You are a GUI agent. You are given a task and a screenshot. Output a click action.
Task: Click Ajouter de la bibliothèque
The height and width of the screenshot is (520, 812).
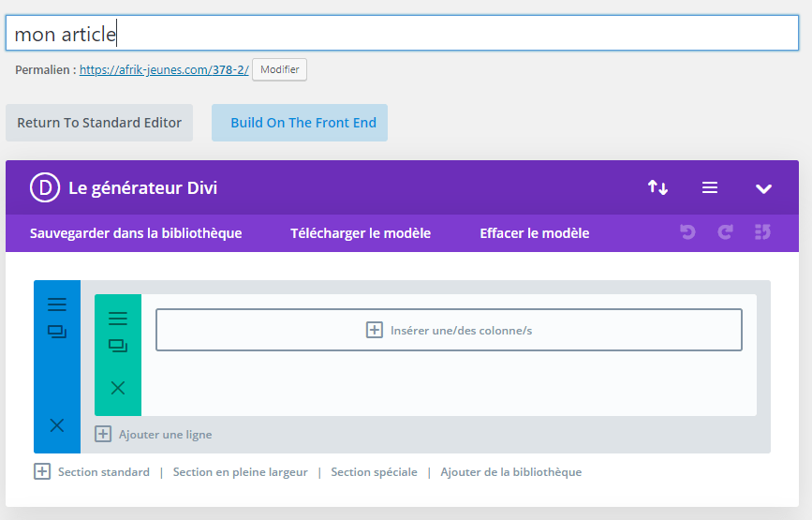(511, 472)
